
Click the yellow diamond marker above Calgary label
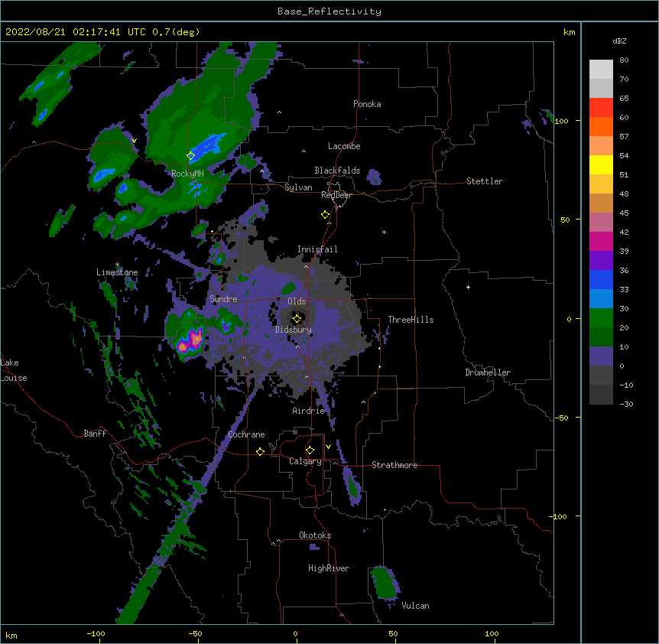pos(310,450)
